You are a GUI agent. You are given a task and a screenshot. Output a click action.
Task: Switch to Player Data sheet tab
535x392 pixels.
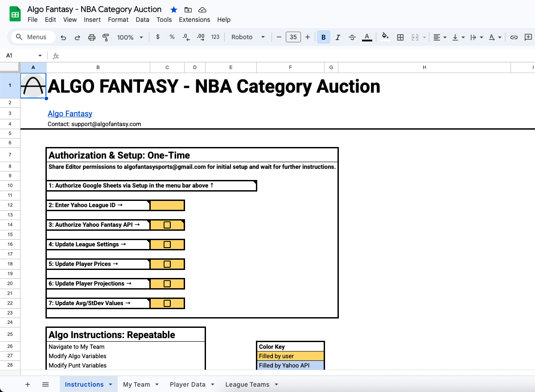[x=188, y=384]
